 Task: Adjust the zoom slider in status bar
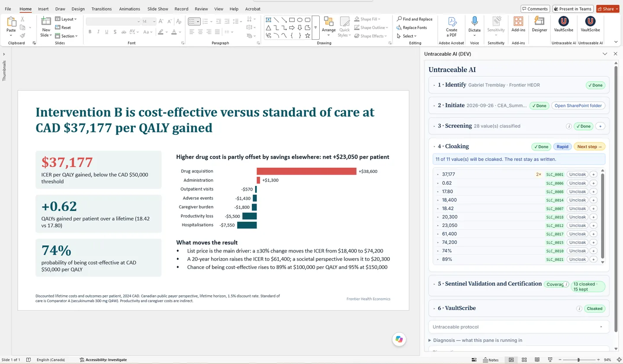tap(578, 360)
